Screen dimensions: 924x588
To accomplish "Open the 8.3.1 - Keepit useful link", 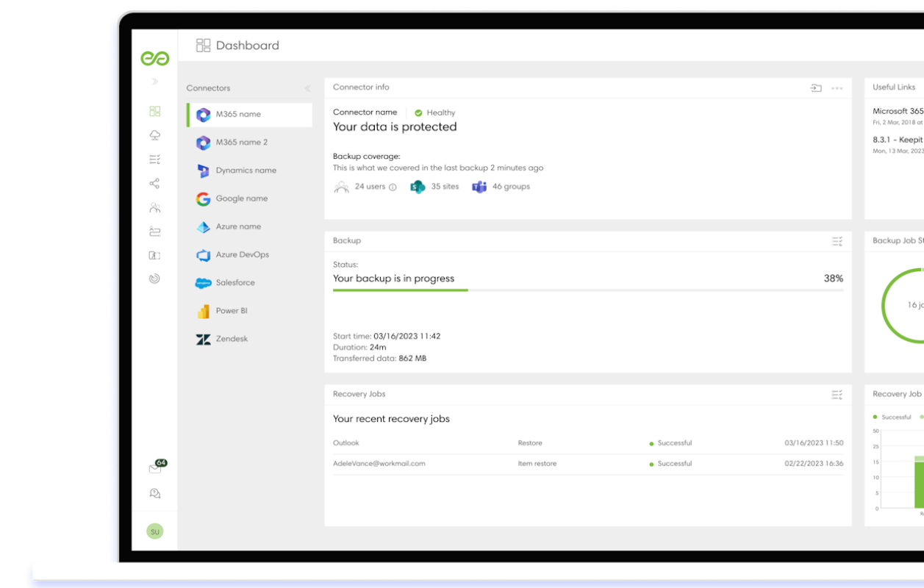I will pyautogui.click(x=898, y=140).
